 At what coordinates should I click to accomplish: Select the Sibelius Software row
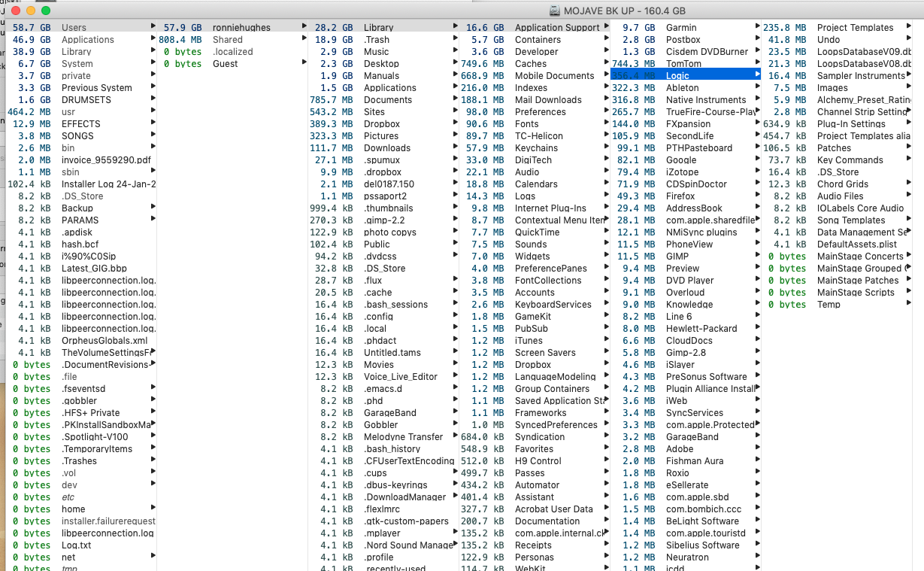pos(686,545)
